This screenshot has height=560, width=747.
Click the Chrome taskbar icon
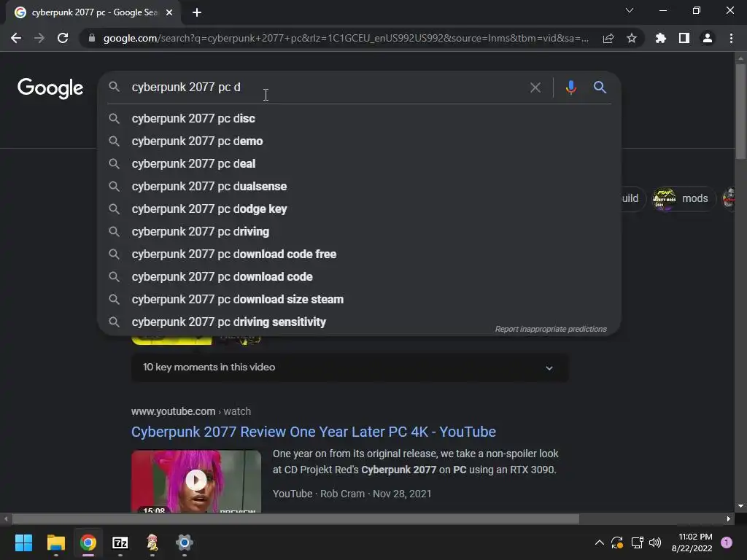pyautogui.click(x=88, y=542)
